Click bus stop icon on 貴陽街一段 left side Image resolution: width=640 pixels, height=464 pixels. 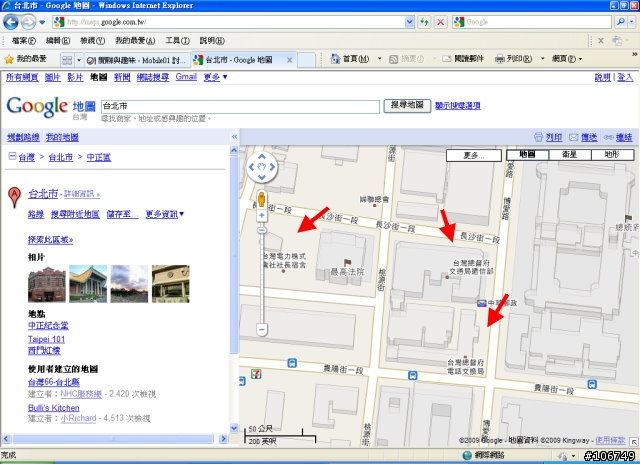click(x=292, y=363)
